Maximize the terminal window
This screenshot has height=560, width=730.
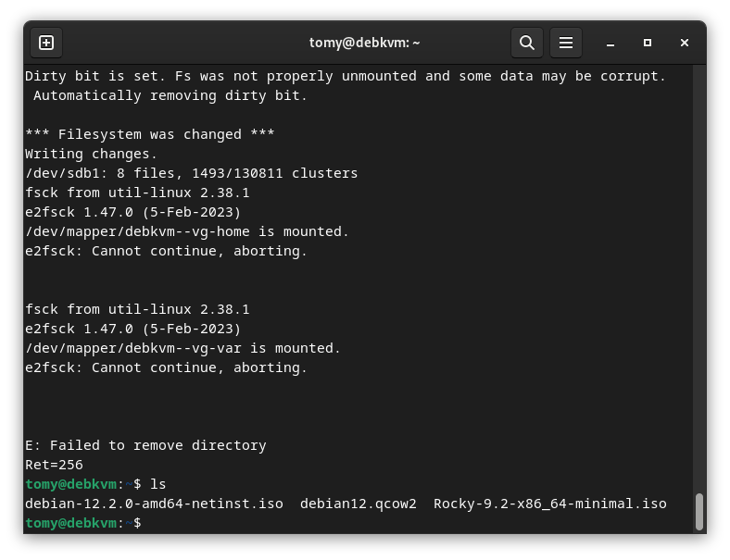click(648, 43)
